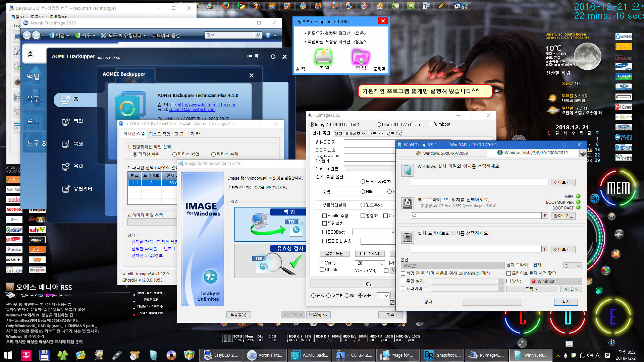Open the blue help icon in Acronis toolbar
Screen dimensions: 644x362
point(268,35)
